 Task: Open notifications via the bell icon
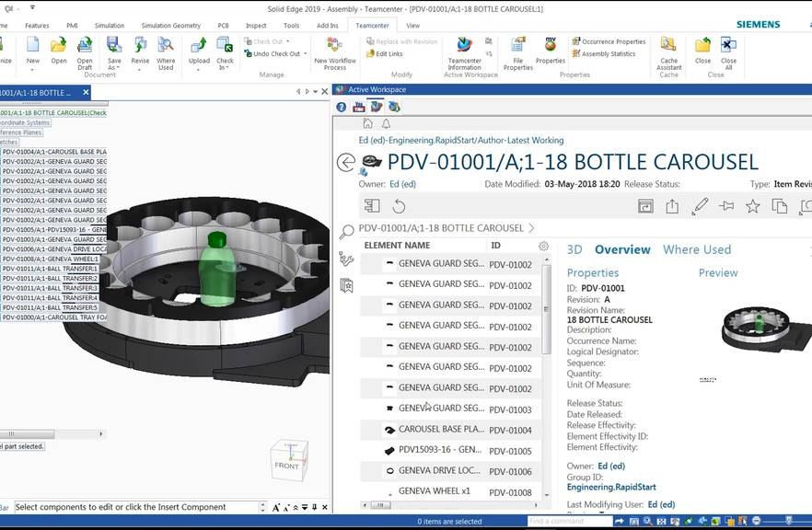click(x=386, y=122)
